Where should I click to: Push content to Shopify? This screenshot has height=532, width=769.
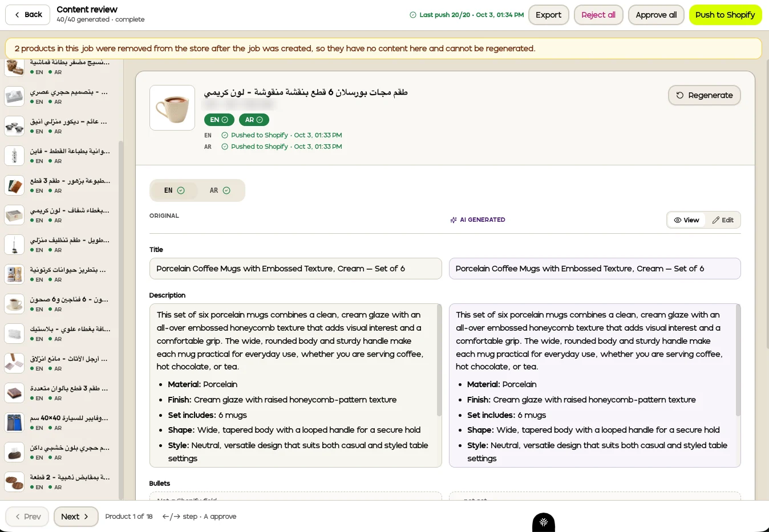[725, 15]
